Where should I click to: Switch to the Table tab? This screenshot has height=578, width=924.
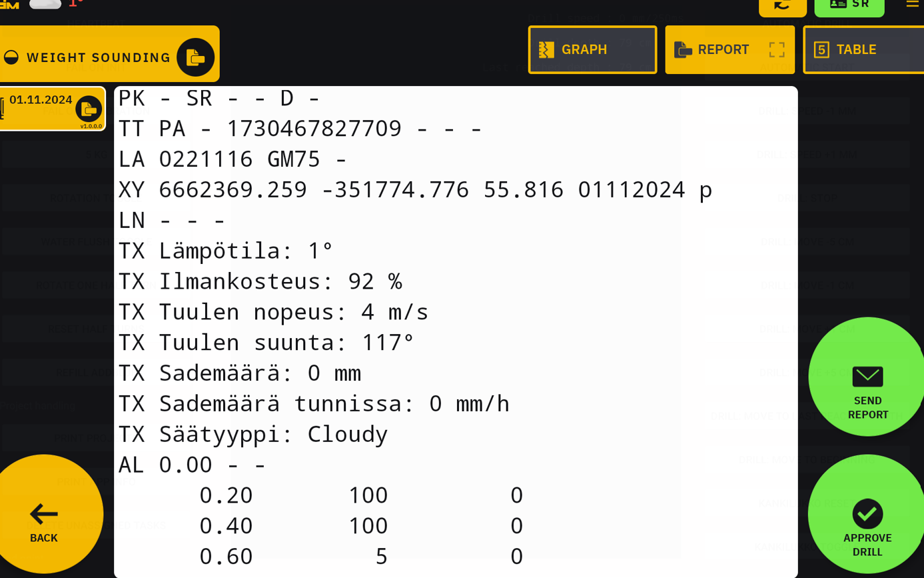863,50
